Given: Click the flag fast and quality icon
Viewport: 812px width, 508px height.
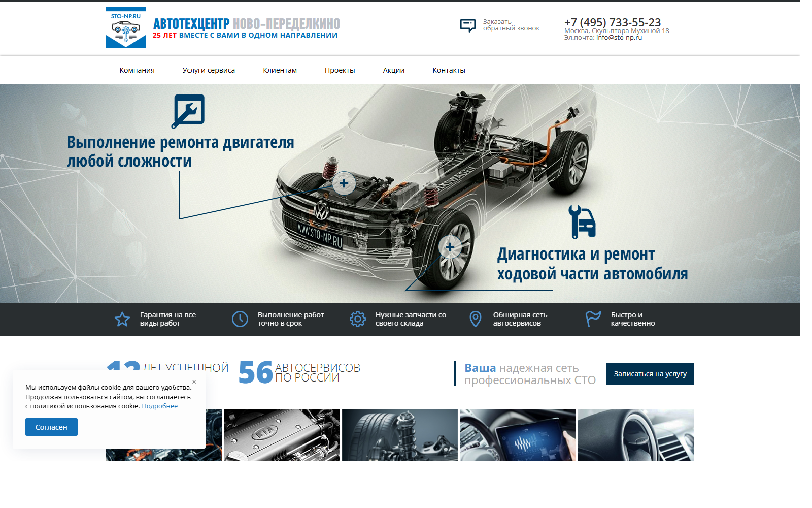Looking at the screenshot, I should coord(593,319).
